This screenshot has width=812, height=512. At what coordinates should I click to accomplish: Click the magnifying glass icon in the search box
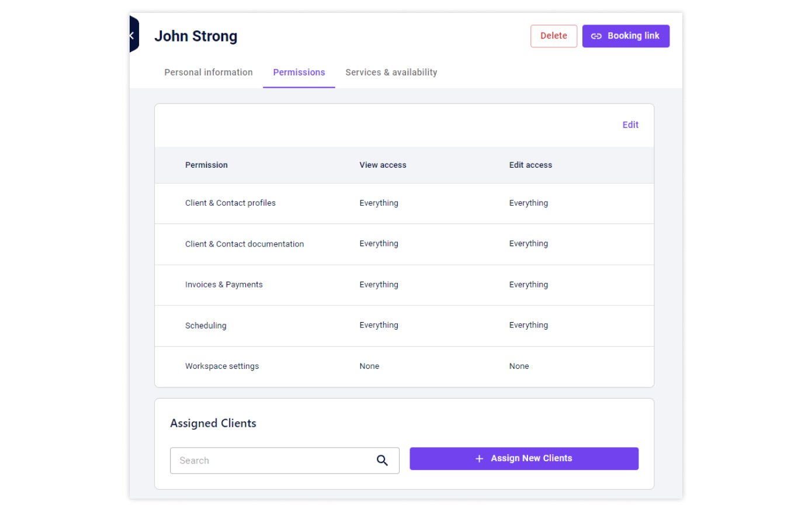(383, 460)
